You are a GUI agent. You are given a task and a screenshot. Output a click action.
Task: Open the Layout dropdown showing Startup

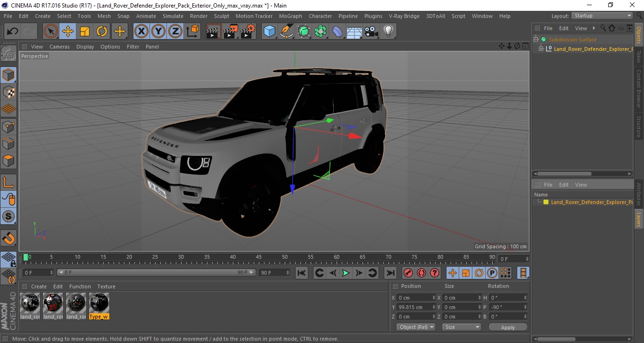[602, 16]
